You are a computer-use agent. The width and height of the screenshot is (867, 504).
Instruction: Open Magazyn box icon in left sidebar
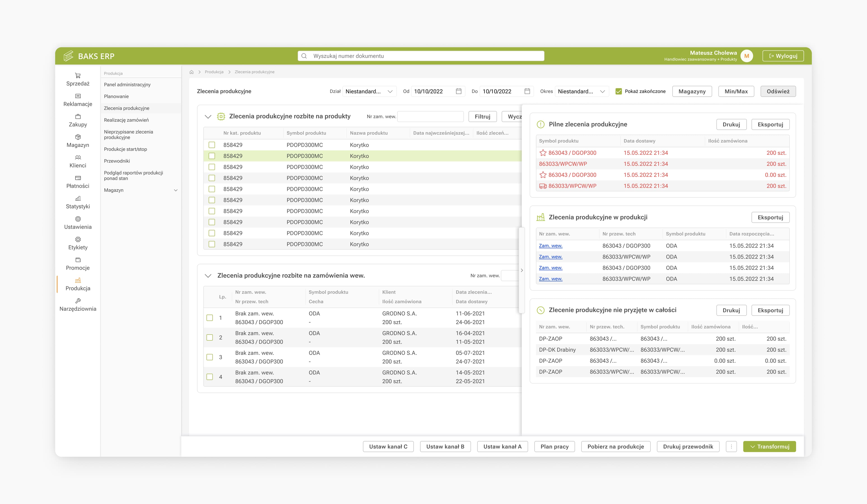pos(78,137)
